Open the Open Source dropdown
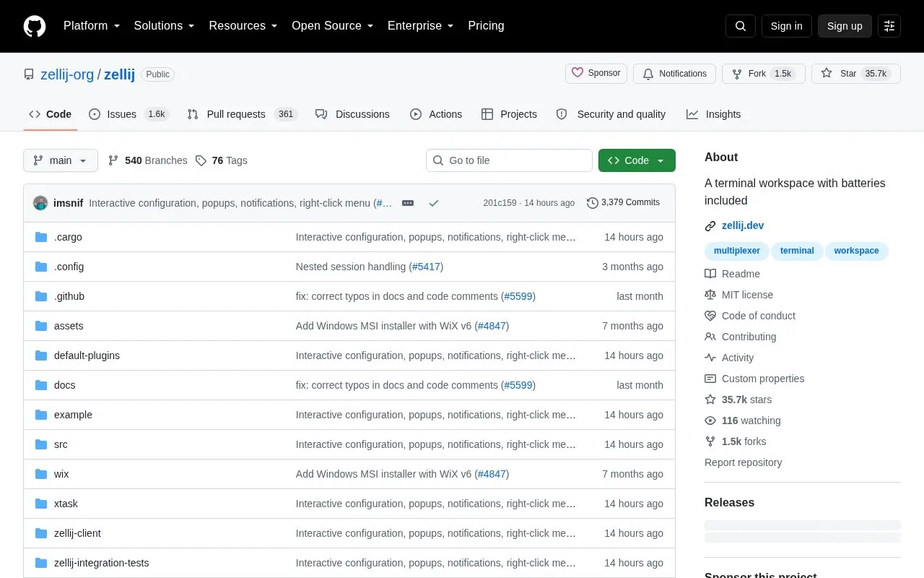The width and height of the screenshot is (924, 578). click(333, 26)
